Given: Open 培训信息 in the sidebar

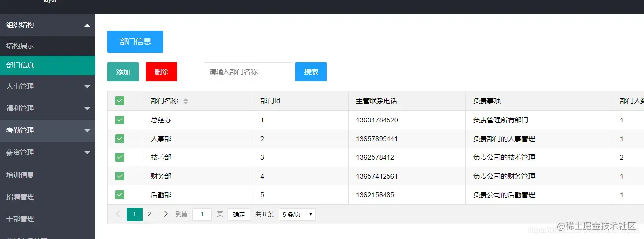Looking at the screenshot, I should pos(47,175).
